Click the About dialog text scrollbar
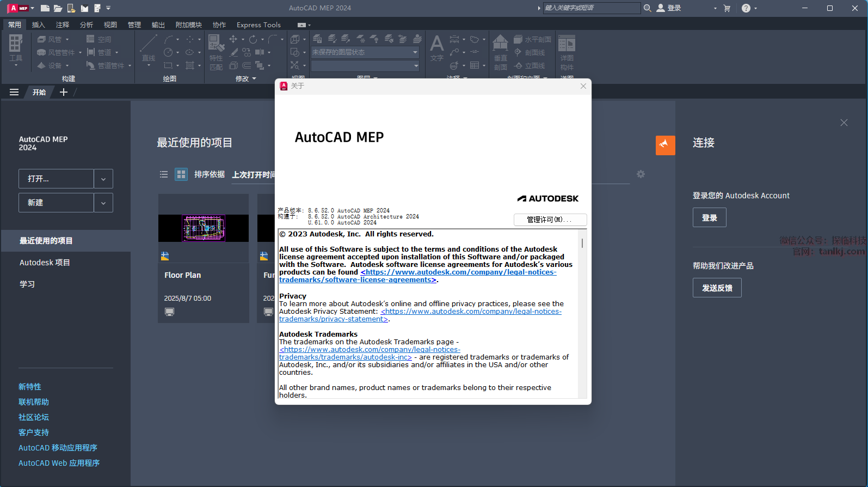The height and width of the screenshot is (487, 868). point(582,243)
